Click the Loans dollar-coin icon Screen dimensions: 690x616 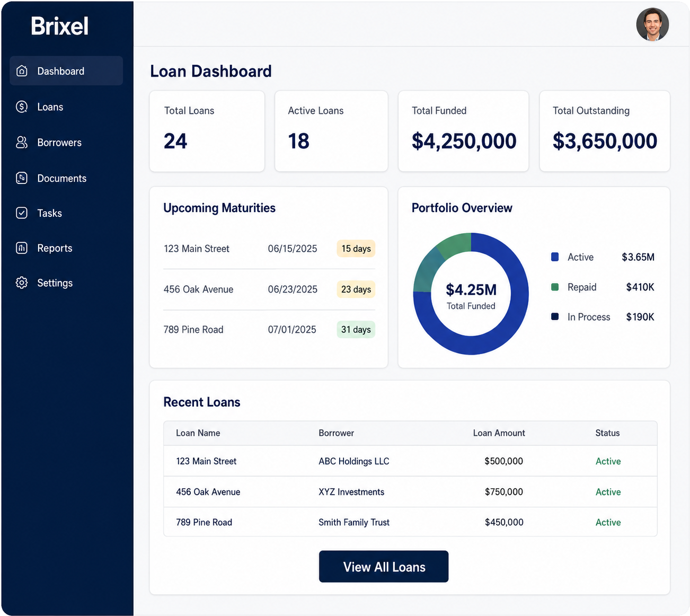[x=22, y=107]
